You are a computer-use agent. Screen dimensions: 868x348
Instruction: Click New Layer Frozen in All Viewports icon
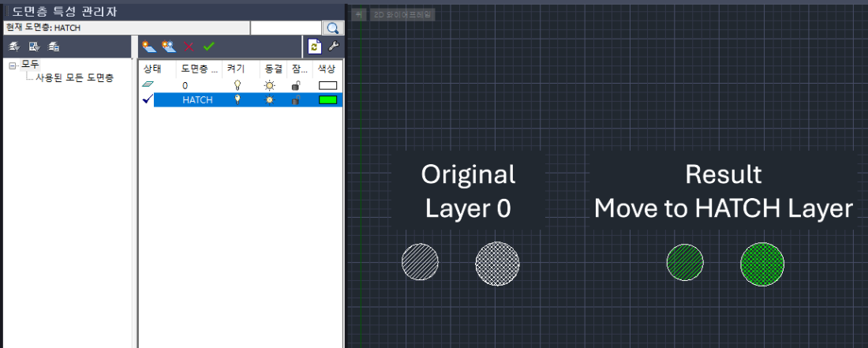(168, 47)
